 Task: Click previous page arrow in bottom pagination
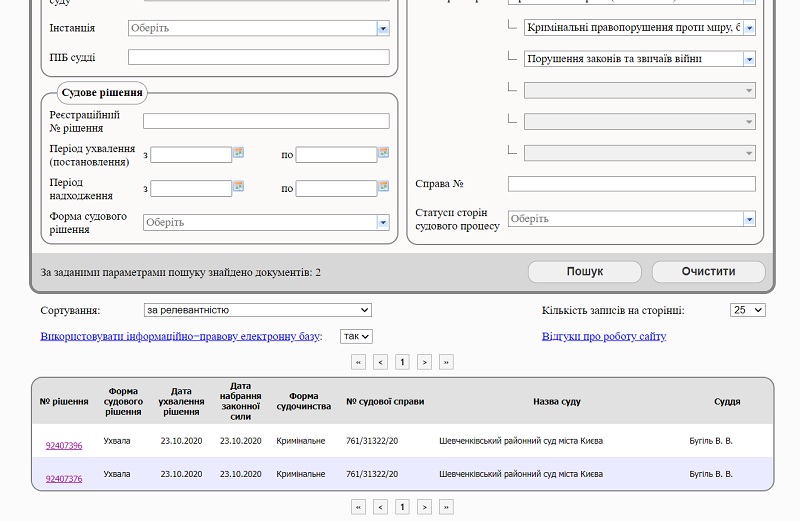coord(381,507)
